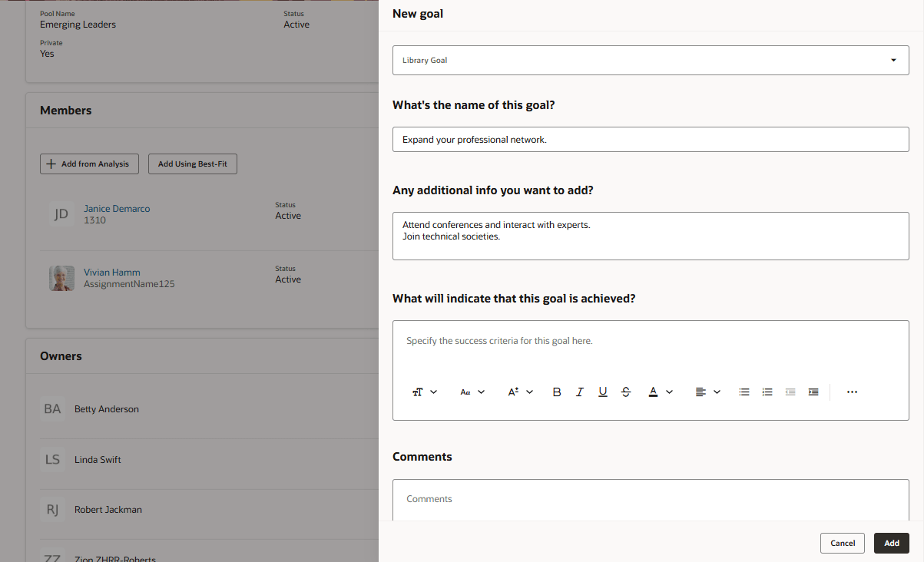Toggle strikethrough formatting
This screenshot has height=562, width=924.
626,392
